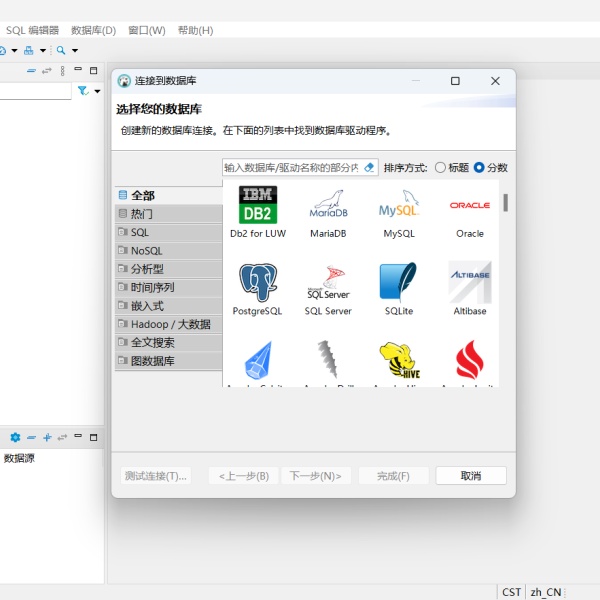Select the PostgreSQL elephant icon
The width and height of the screenshot is (600, 600).
pyautogui.click(x=258, y=282)
